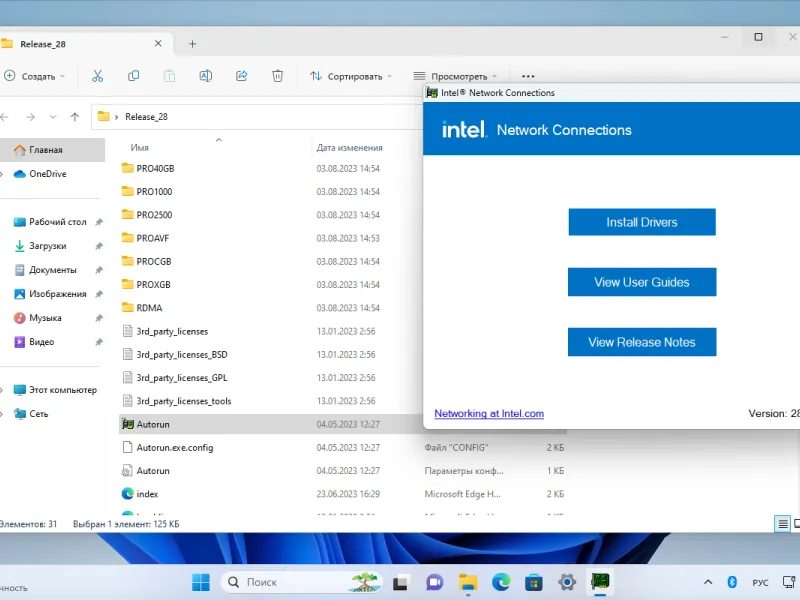
Task: Go forward with the right arrow button
Action: click(31, 117)
